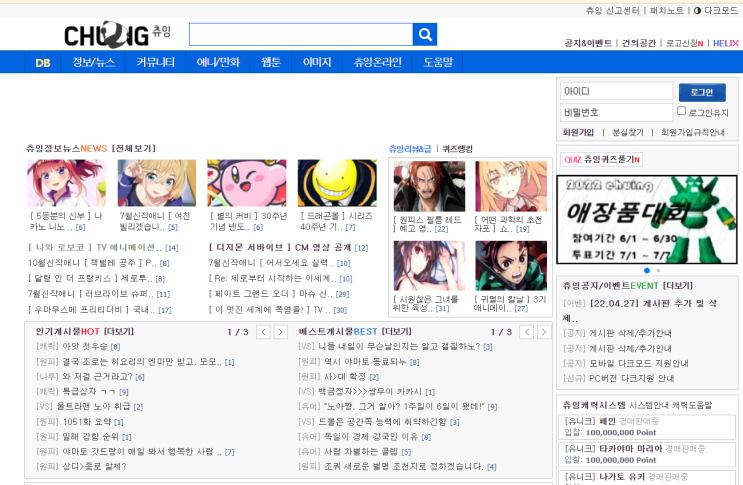Go to next page of 인기게시물HOT
The image size is (743, 485).
(281, 332)
